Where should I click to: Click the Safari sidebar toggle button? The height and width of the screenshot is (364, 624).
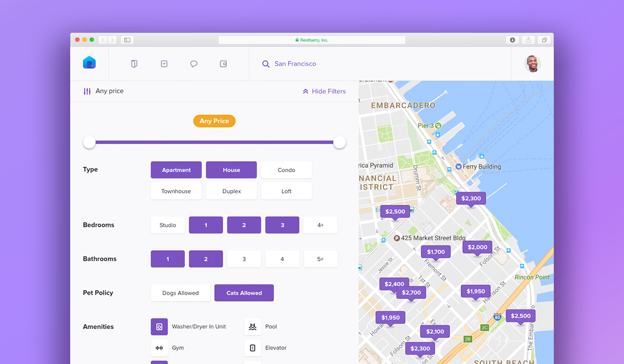(127, 40)
